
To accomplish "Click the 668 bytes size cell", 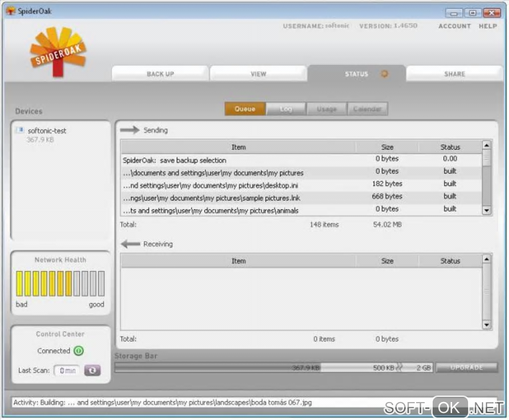I will (387, 196).
